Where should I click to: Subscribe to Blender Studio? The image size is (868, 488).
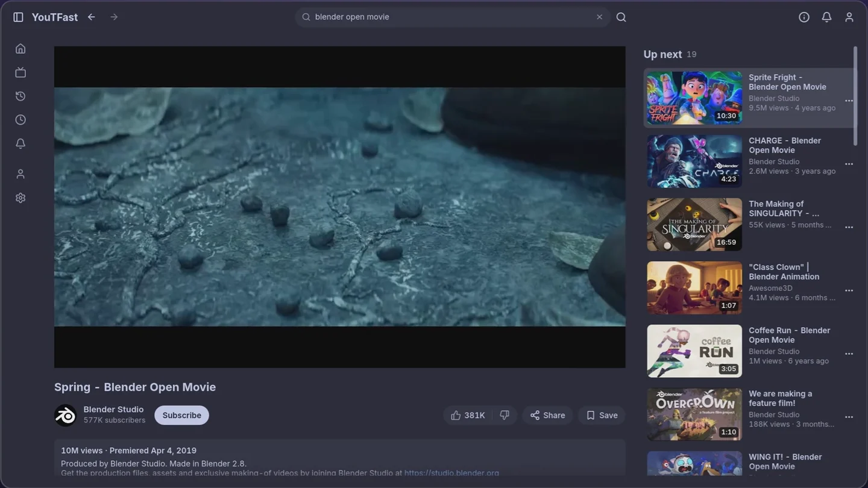[x=181, y=415]
